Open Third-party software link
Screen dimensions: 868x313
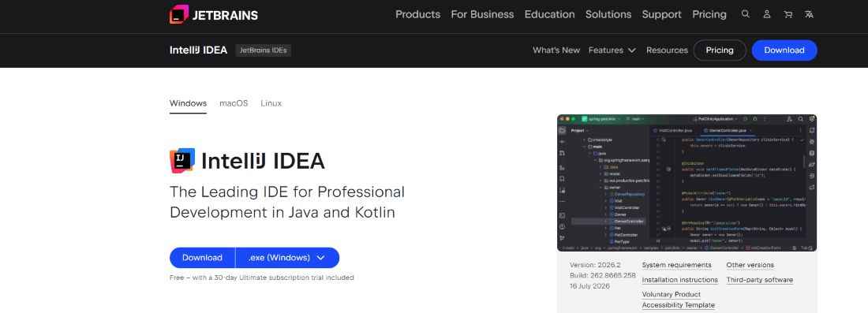click(759, 280)
